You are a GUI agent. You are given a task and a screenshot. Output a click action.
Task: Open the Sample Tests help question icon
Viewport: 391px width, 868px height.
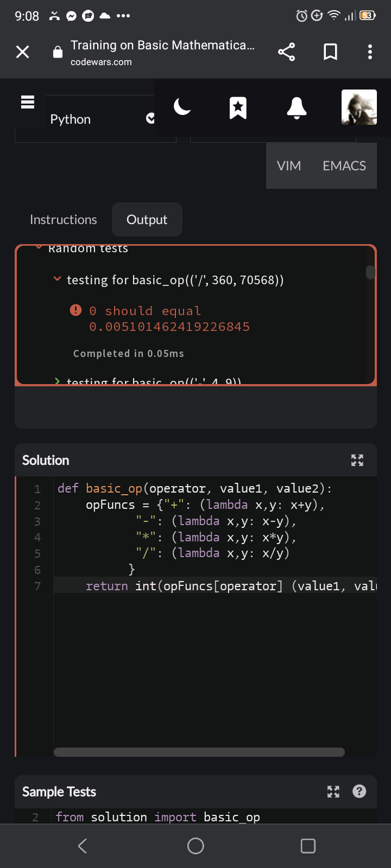360,792
